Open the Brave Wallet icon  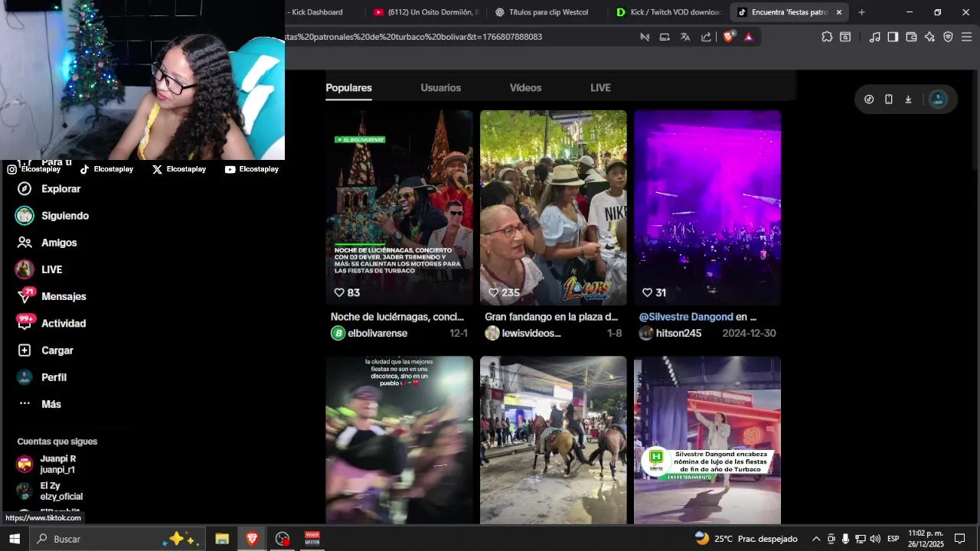point(911,37)
